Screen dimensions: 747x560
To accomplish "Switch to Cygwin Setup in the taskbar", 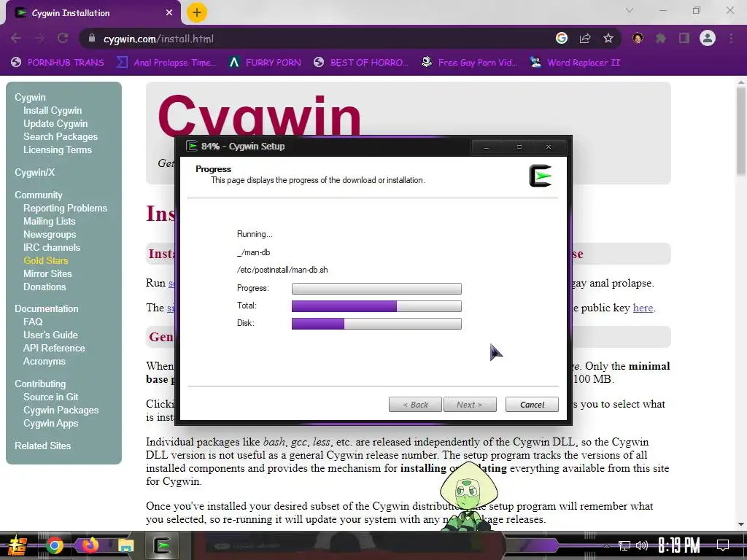I will 162,545.
